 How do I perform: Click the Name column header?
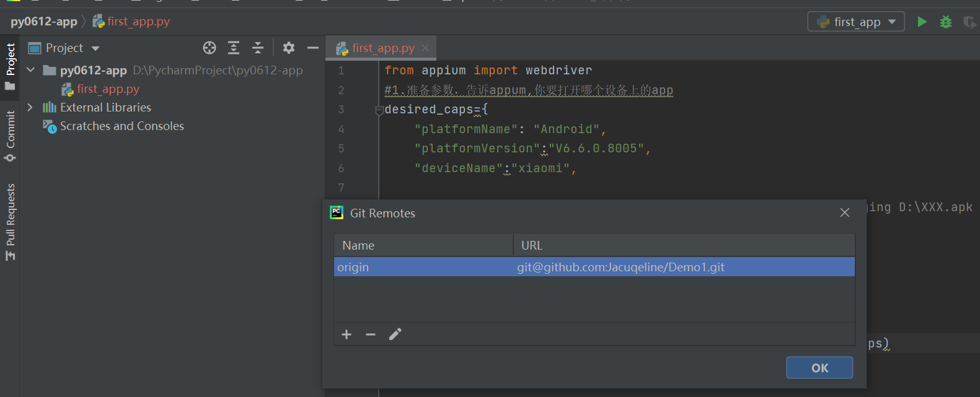coord(423,245)
